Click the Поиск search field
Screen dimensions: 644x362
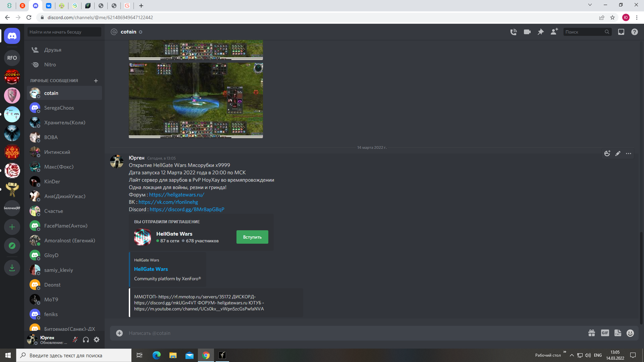pos(587,32)
